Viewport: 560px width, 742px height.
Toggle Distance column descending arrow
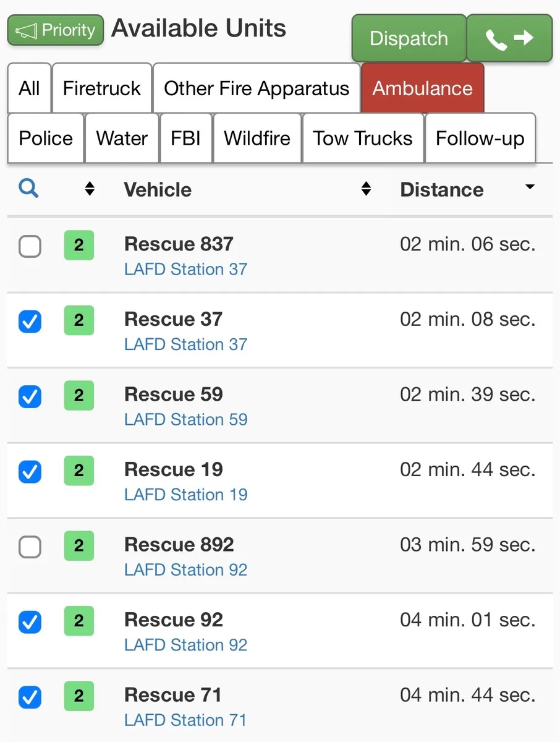530,187
